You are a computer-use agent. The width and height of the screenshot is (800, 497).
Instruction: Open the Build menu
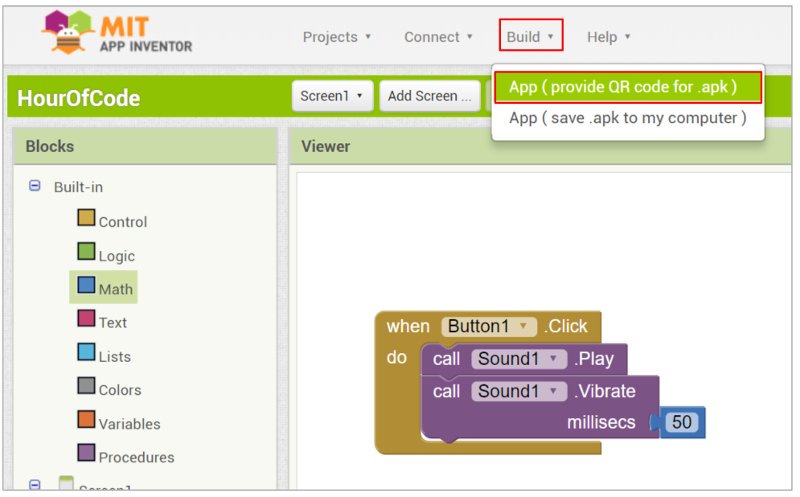tap(531, 35)
